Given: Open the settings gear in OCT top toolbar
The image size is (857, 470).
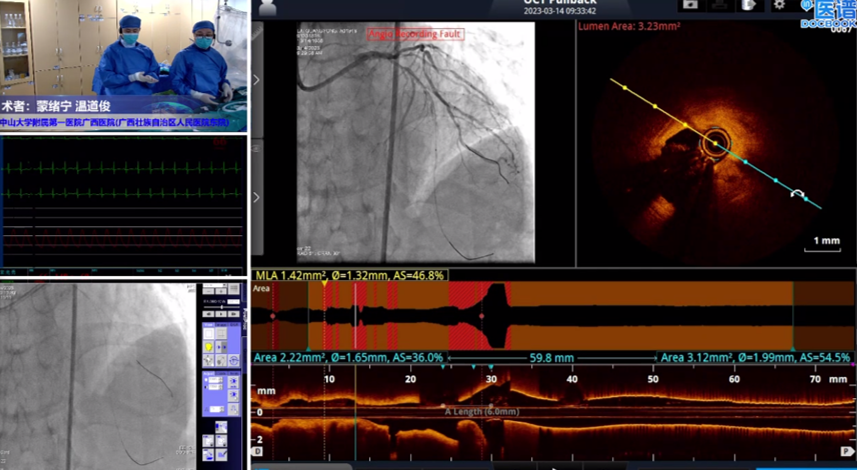Looking at the screenshot, I should [779, 5].
